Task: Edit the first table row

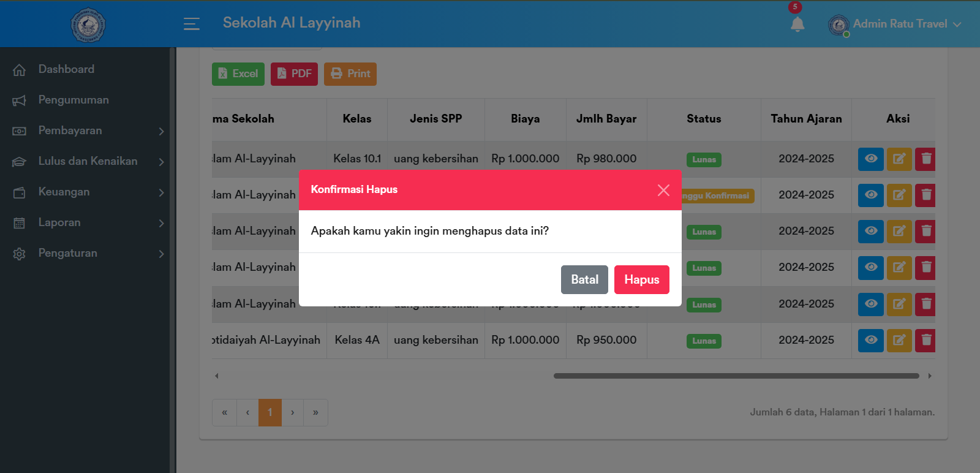Action: pyautogui.click(x=899, y=159)
